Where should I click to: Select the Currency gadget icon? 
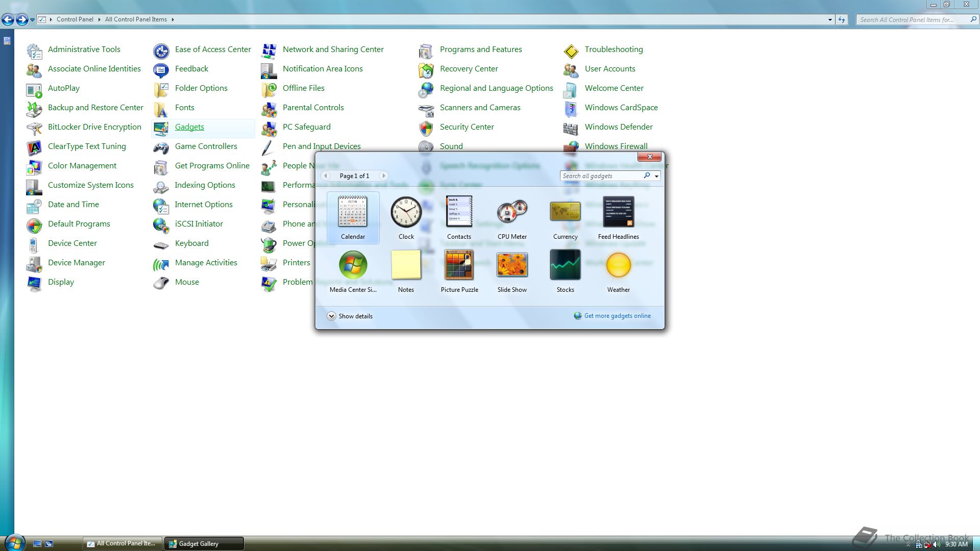tap(565, 211)
